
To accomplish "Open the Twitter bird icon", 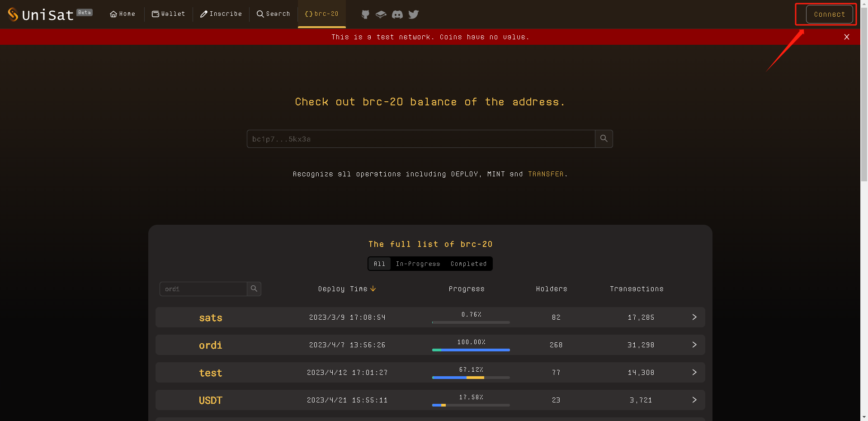I will click(x=413, y=14).
